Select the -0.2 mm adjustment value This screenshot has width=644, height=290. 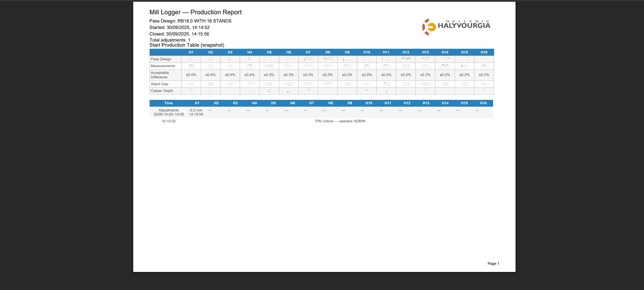196,110
